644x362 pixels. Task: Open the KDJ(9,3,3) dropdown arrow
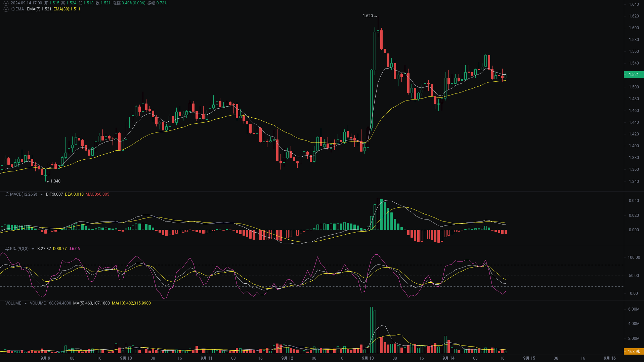[33, 249]
